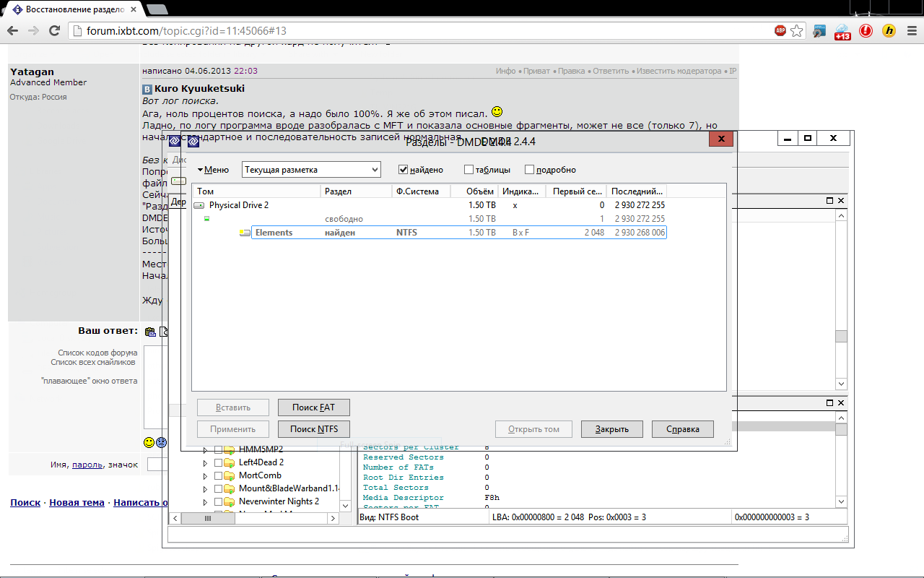Select the Elements NTFS partition row
The image size is (924, 578).
[x=458, y=233]
